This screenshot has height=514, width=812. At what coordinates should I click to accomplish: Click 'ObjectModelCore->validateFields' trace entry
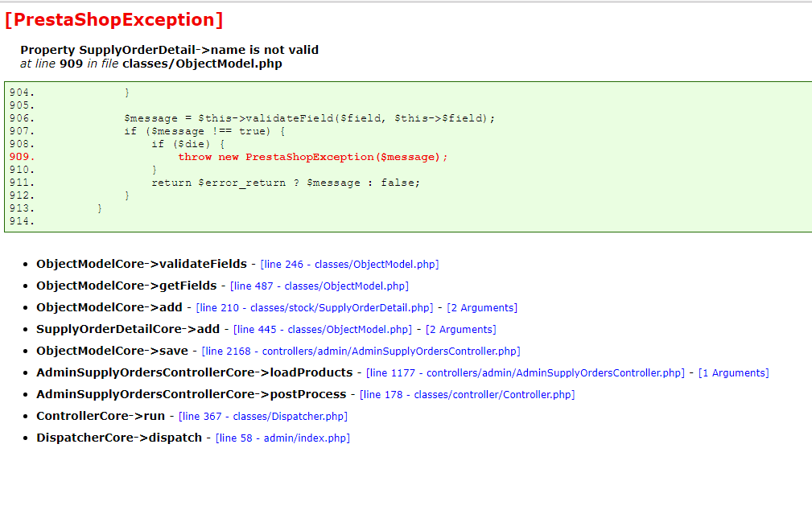coord(142,264)
